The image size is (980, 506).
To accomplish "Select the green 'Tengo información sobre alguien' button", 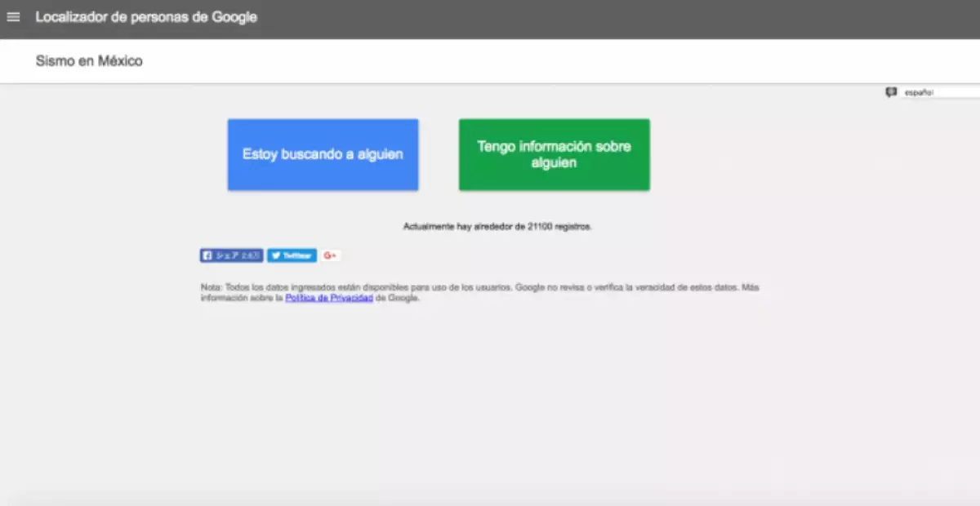I will coord(554,155).
